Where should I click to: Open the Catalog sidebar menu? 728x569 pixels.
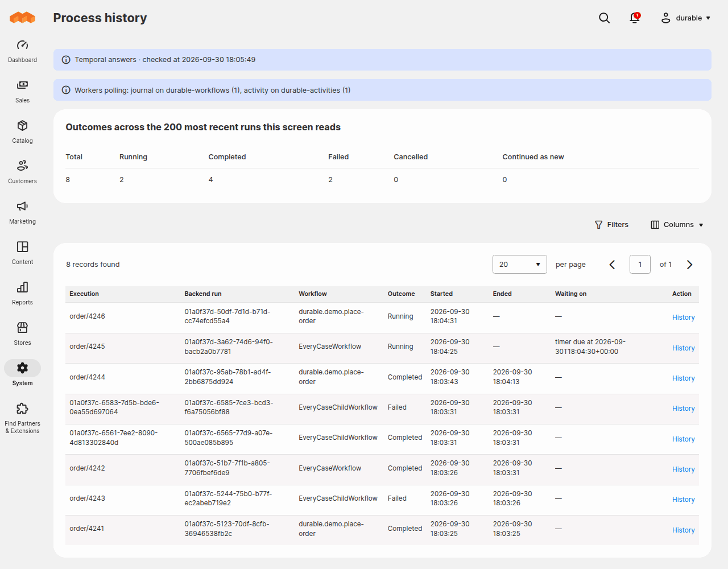(22, 131)
